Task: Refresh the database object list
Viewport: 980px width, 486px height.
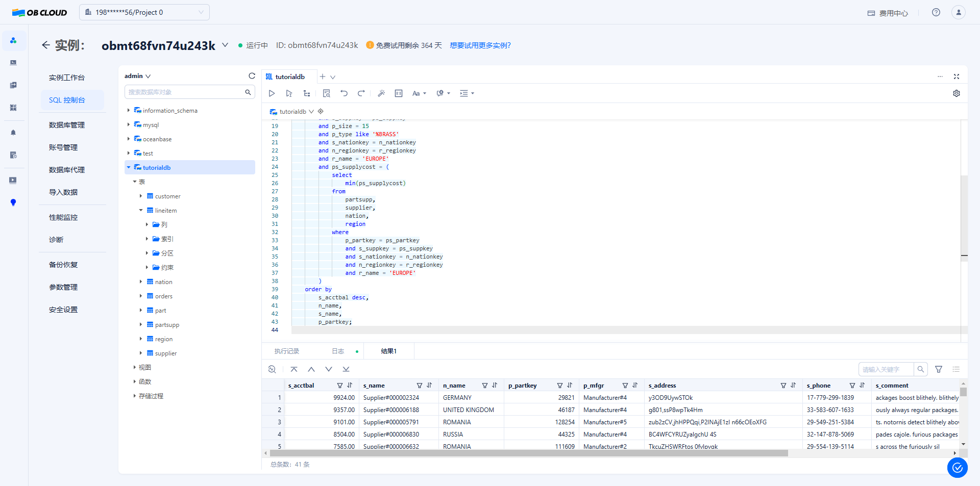Action: 252,76
